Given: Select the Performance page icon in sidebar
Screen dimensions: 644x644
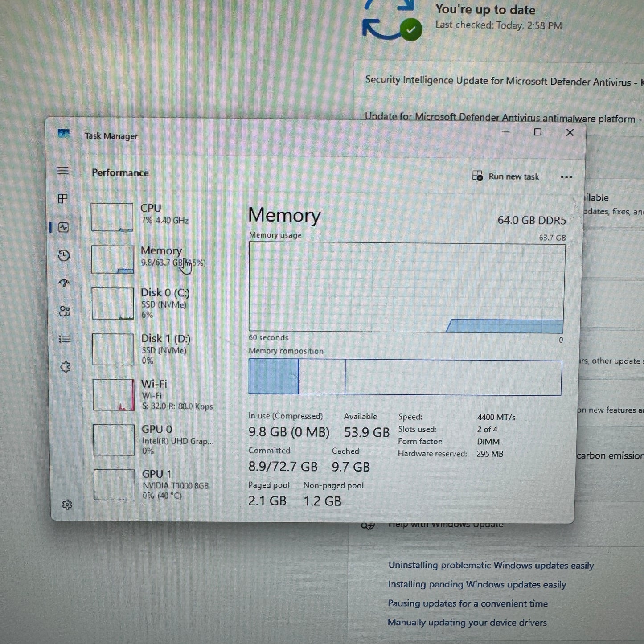Looking at the screenshot, I should pyautogui.click(x=64, y=227).
